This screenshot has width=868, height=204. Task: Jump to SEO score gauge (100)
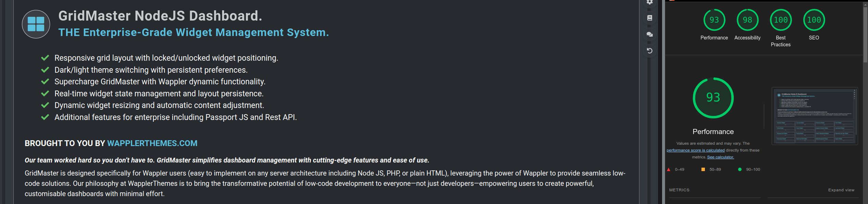pos(814,20)
